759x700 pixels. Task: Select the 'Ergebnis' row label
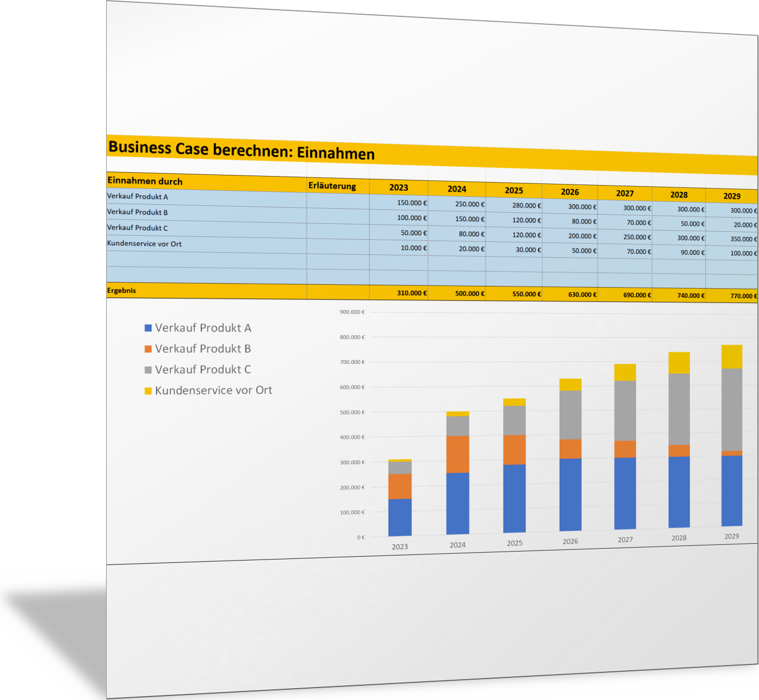coord(121,290)
